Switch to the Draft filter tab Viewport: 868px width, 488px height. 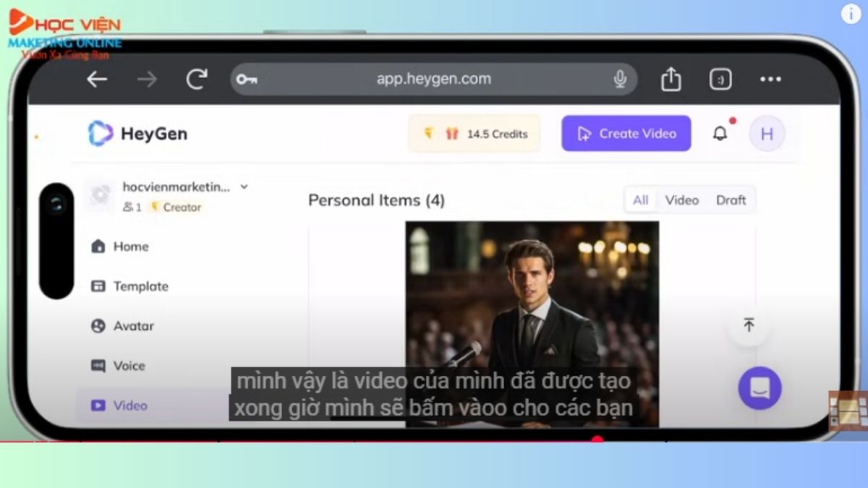[731, 200]
